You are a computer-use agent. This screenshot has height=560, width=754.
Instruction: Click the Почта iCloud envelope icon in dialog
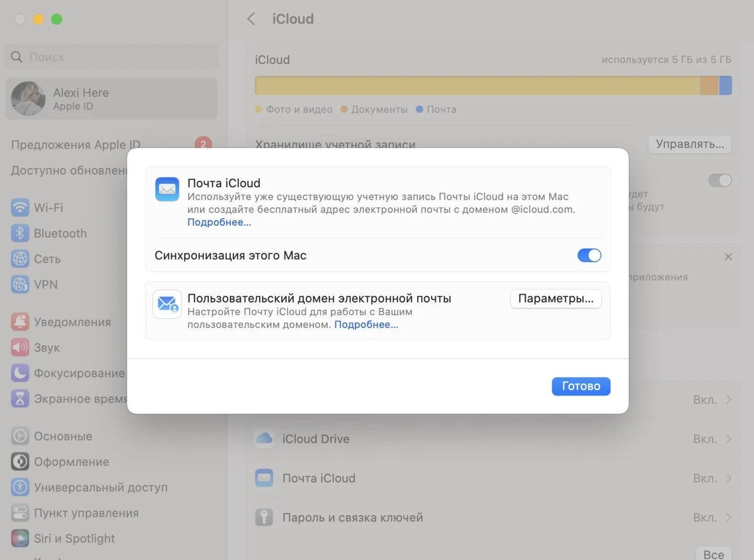[x=167, y=189]
